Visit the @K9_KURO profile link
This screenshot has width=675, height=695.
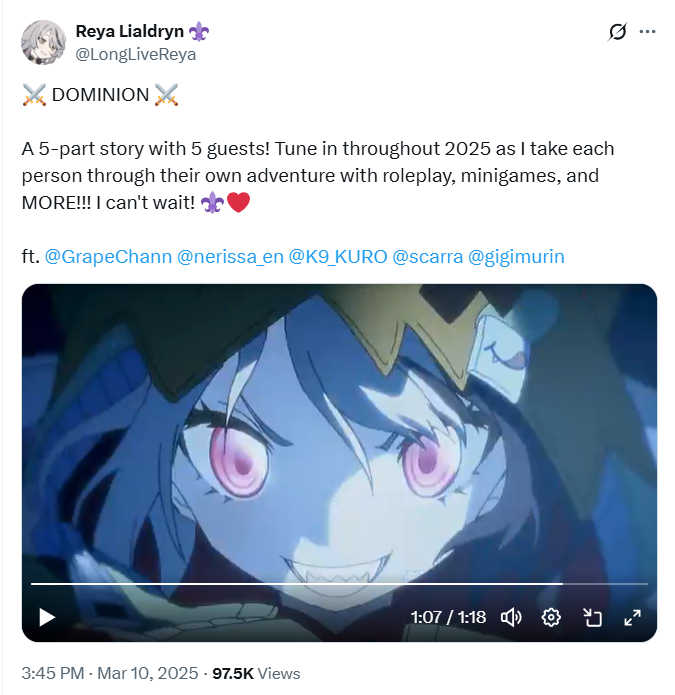pyautogui.click(x=338, y=257)
